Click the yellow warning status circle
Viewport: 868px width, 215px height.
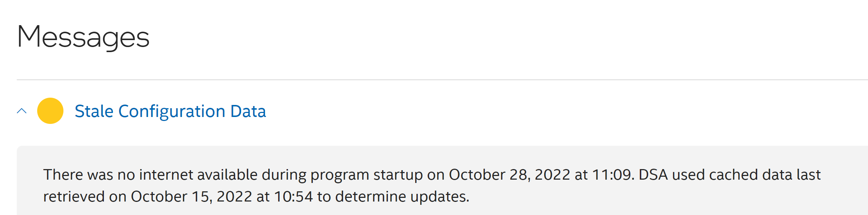tap(50, 111)
